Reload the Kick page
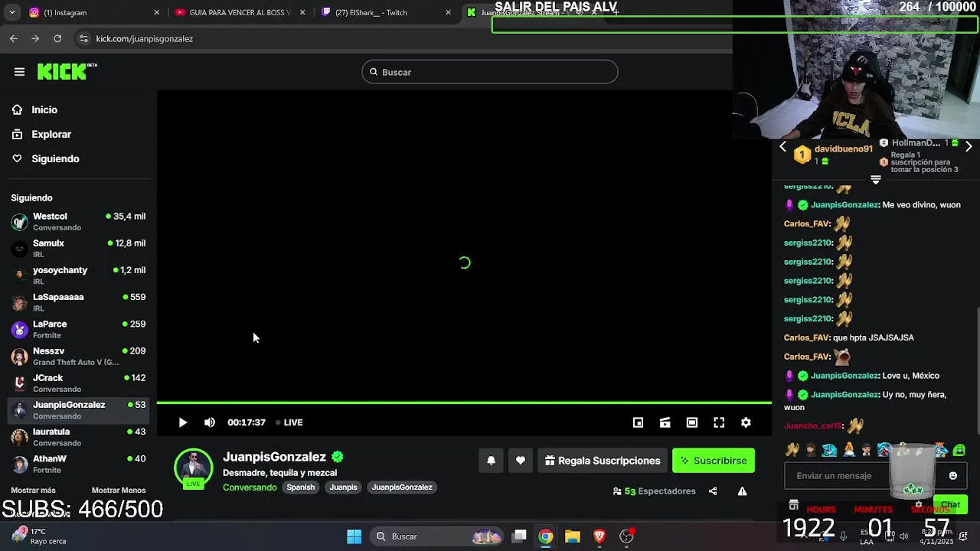 coord(57,38)
